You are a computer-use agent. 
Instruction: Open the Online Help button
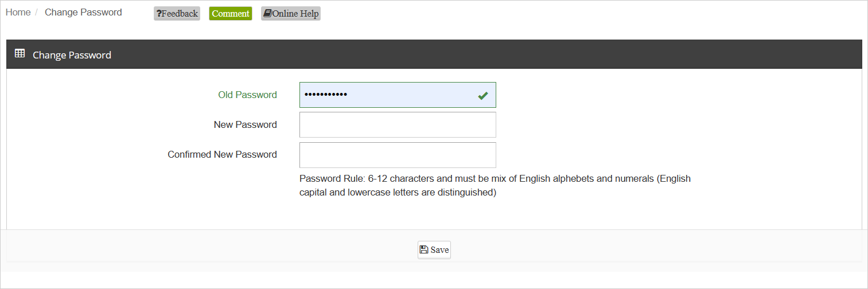pos(291,14)
